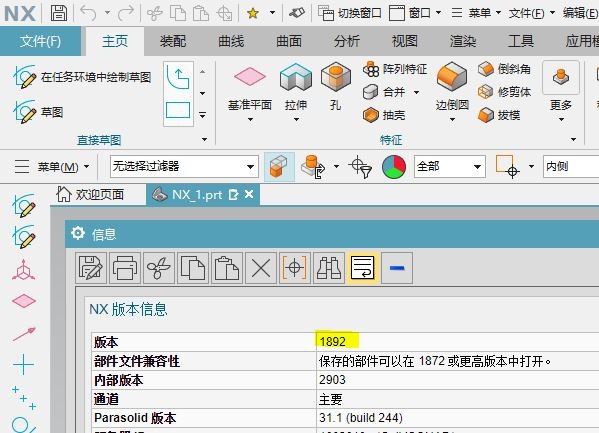Click 修剪体 trim body feature
The width and height of the screenshot is (599, 433).
504,92
